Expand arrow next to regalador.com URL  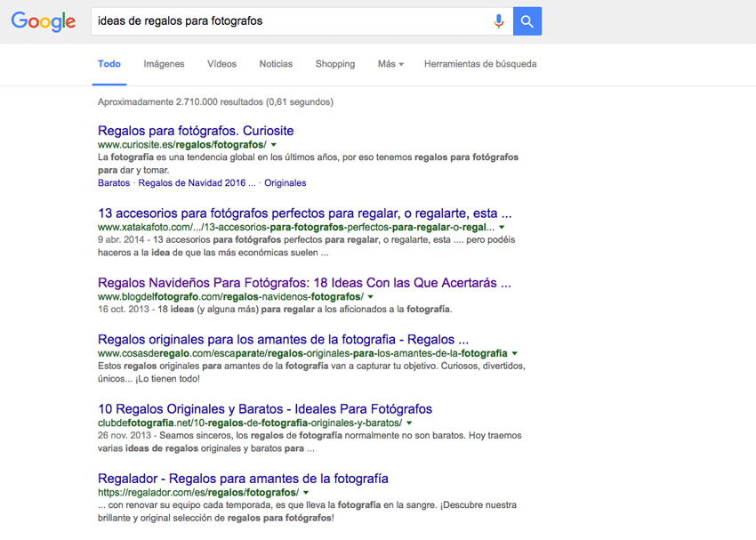(306, 492)
